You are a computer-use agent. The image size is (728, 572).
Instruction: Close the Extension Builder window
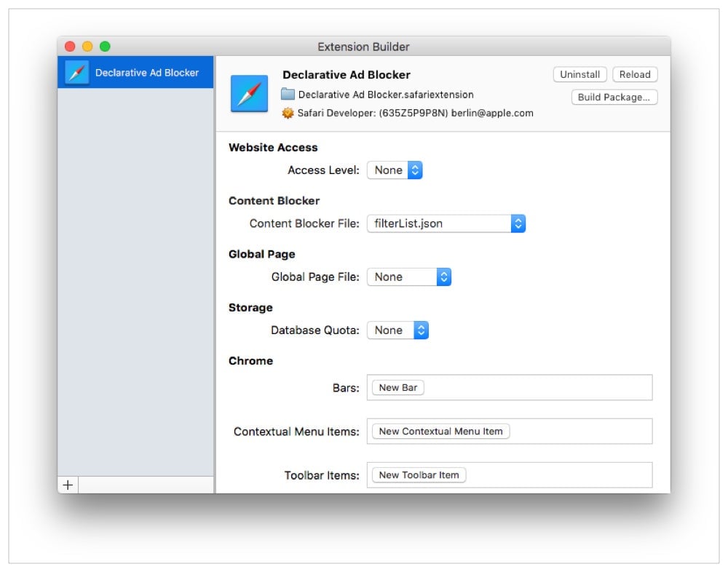(70, 47)
